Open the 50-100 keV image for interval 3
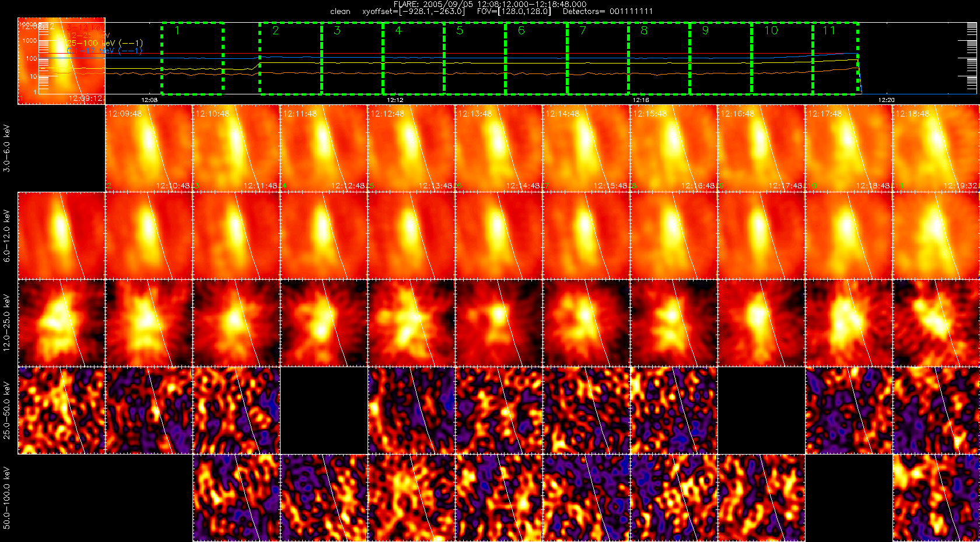This screenshot has width=980, height=542. tap(236, 498)
